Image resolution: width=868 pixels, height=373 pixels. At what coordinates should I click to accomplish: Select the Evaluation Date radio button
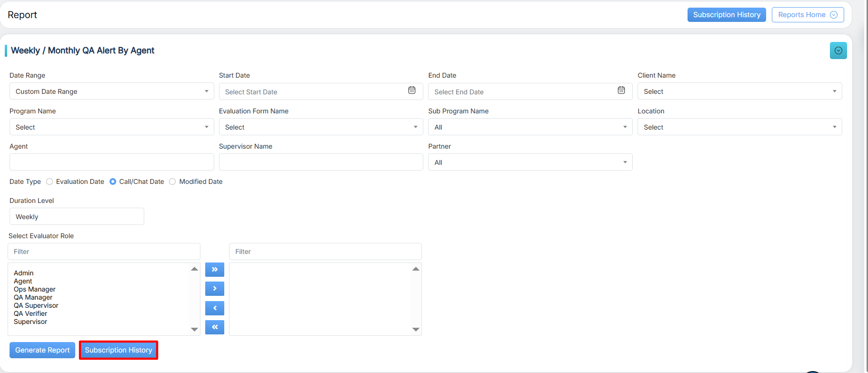(x=50, y=181)
